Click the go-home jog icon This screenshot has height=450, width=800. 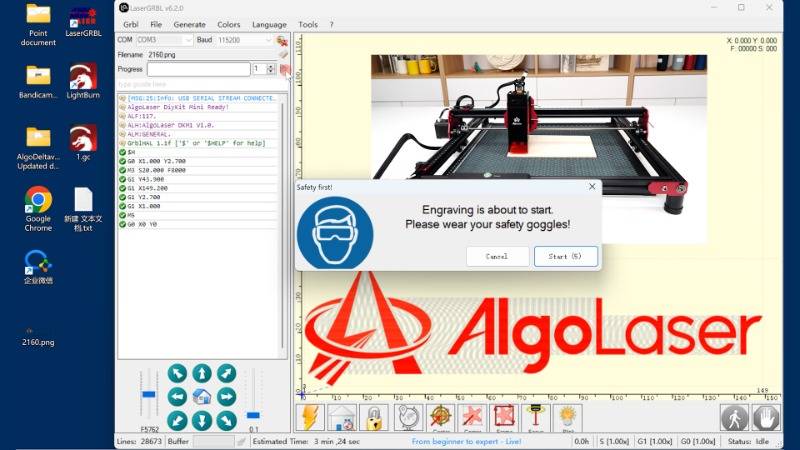pos(202,396)
